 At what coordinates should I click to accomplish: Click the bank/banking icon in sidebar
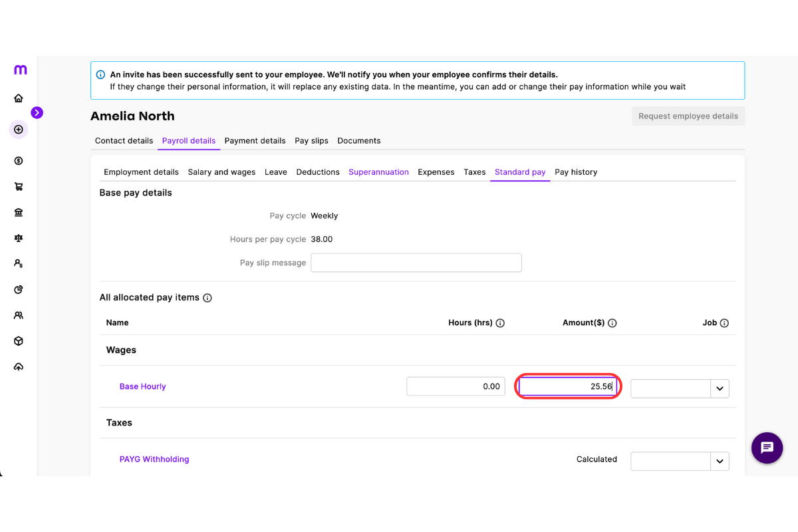(x=19, y=211)
